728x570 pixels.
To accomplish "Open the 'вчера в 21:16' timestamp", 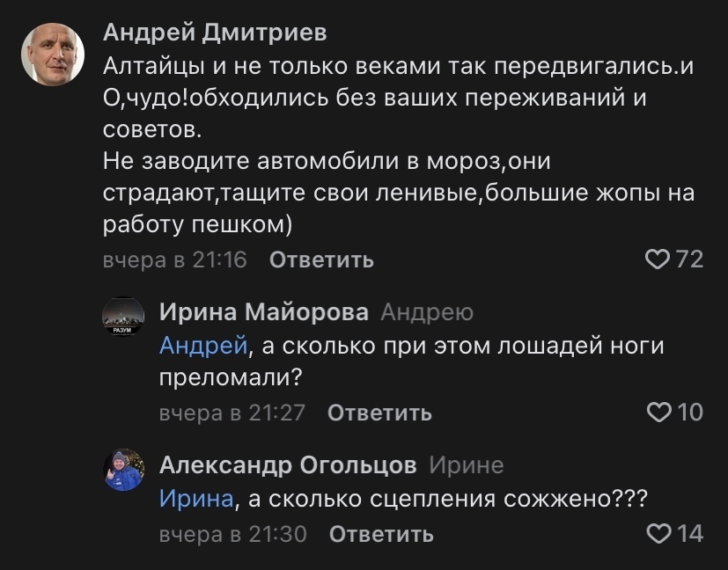I will [x=174, y=259].
